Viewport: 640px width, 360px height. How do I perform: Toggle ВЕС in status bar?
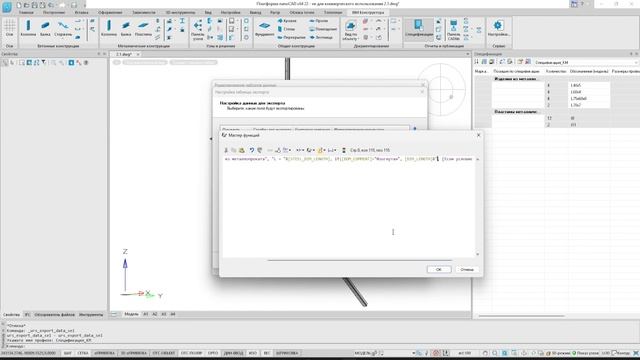coord(267,353)
